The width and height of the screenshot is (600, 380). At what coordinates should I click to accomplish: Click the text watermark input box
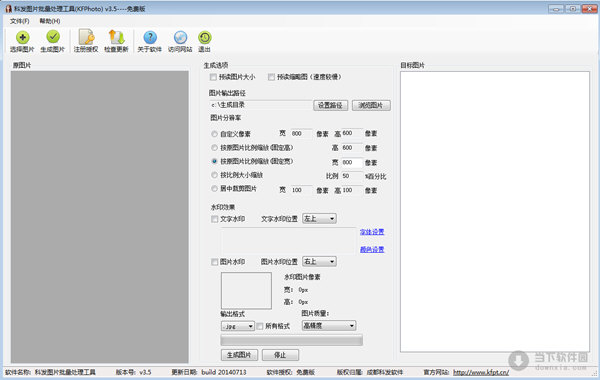289,241
